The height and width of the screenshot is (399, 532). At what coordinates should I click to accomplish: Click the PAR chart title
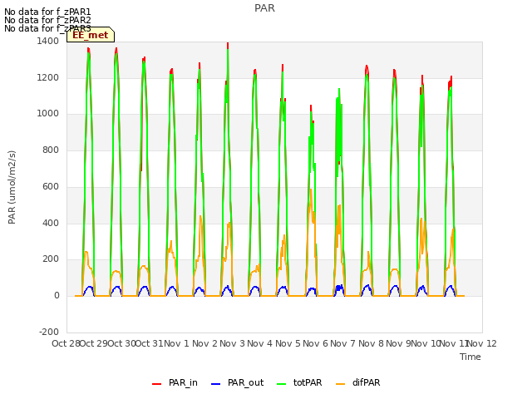point(264,8)
